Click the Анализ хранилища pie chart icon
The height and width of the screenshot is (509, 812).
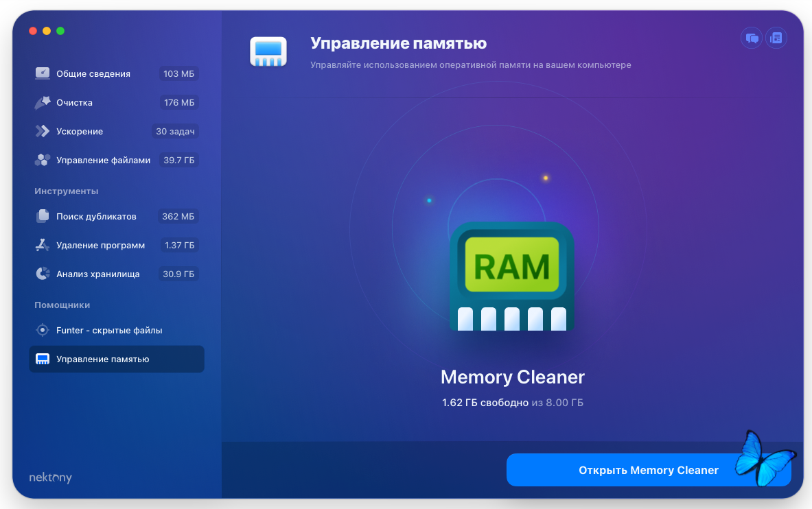click(x=43, y=274)
